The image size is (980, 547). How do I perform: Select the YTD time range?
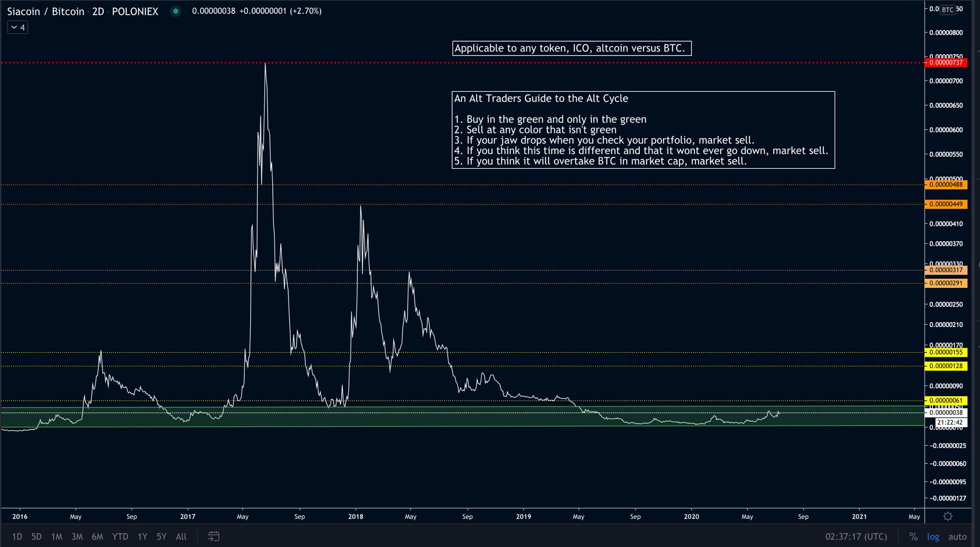120,536
